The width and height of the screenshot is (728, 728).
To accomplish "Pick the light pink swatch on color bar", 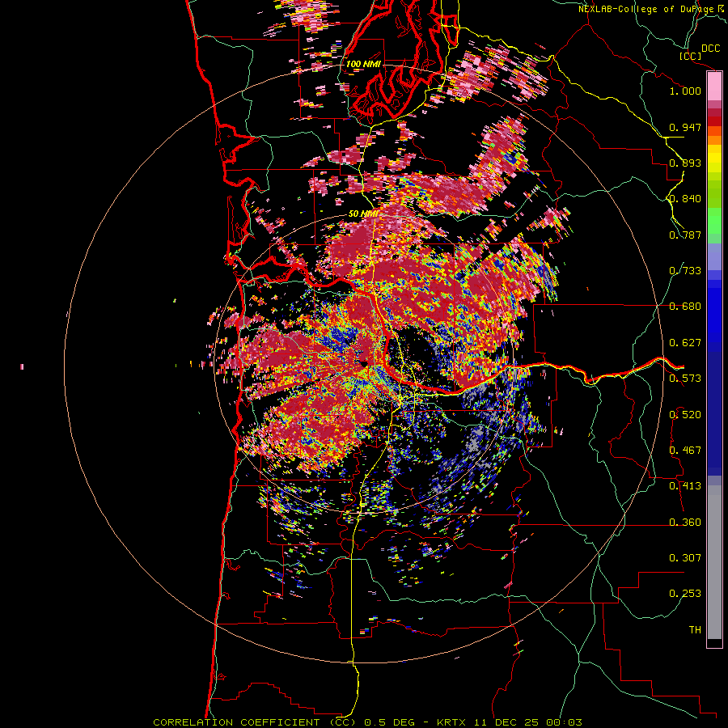I will [x=714, y=86].
